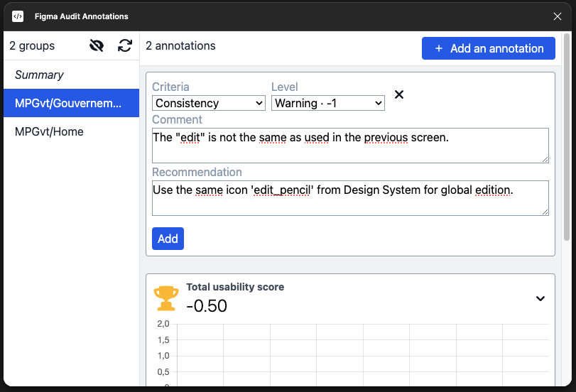Select the MPGvt/Home group
The height and width of the screenshot is (392, 576).
(x=71, y=131)
